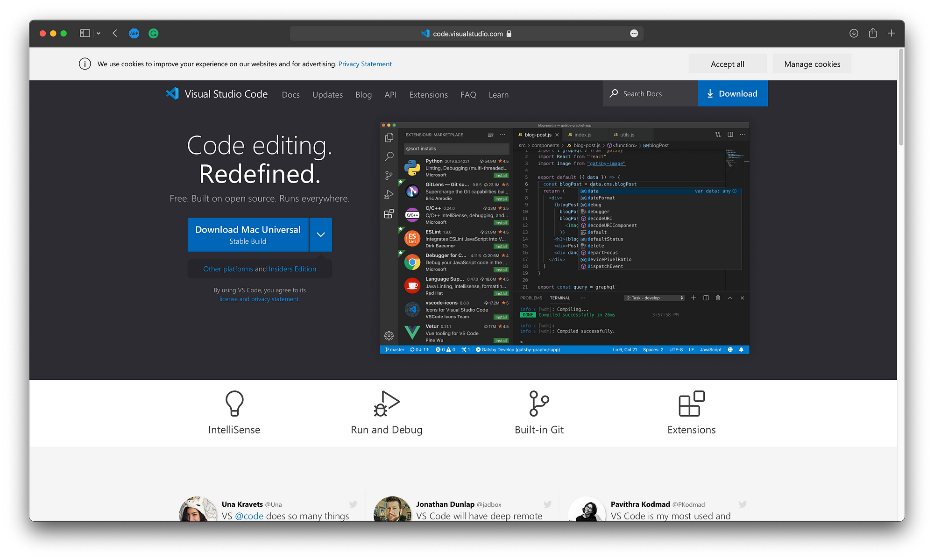Open the address bar more options button
The width and height of the screenshot is (934, 560).
click(634, 33)
